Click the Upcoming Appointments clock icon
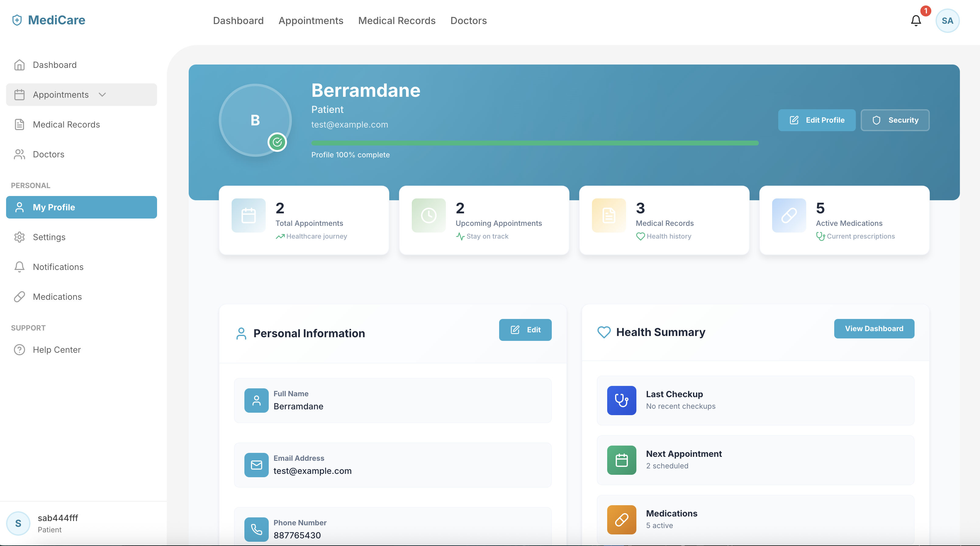The height and width of the screenshot is (546, 980). tap(429, 215)
